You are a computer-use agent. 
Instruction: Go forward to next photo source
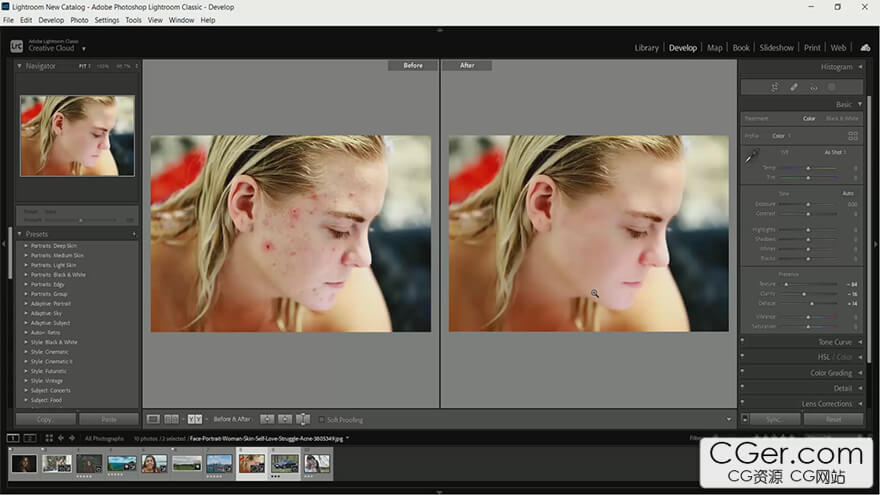[x=72, y=438]
